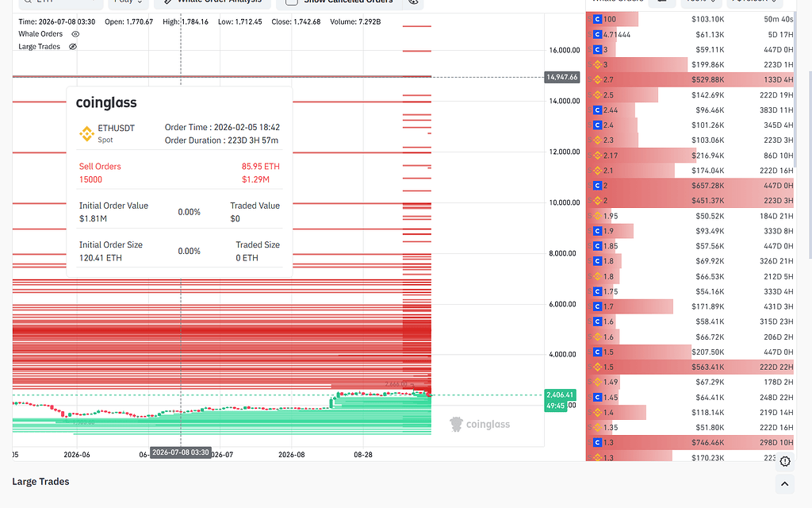Screen dimensions: 812x508
Task: Click Coinbase icon in $96.46K order row
Action: (597, 110)
